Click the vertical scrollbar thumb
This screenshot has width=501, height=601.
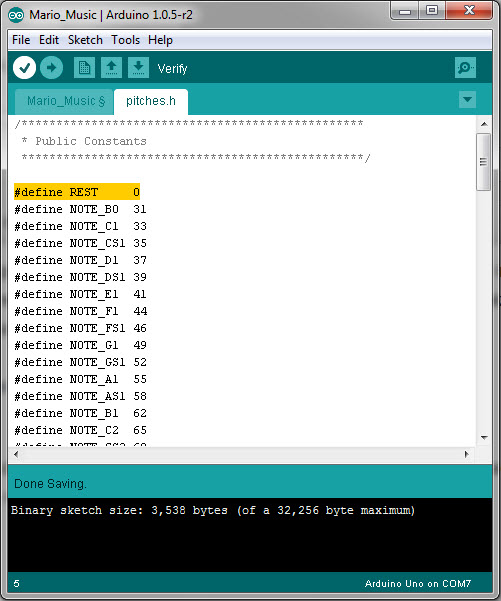(x=484, y=162)
